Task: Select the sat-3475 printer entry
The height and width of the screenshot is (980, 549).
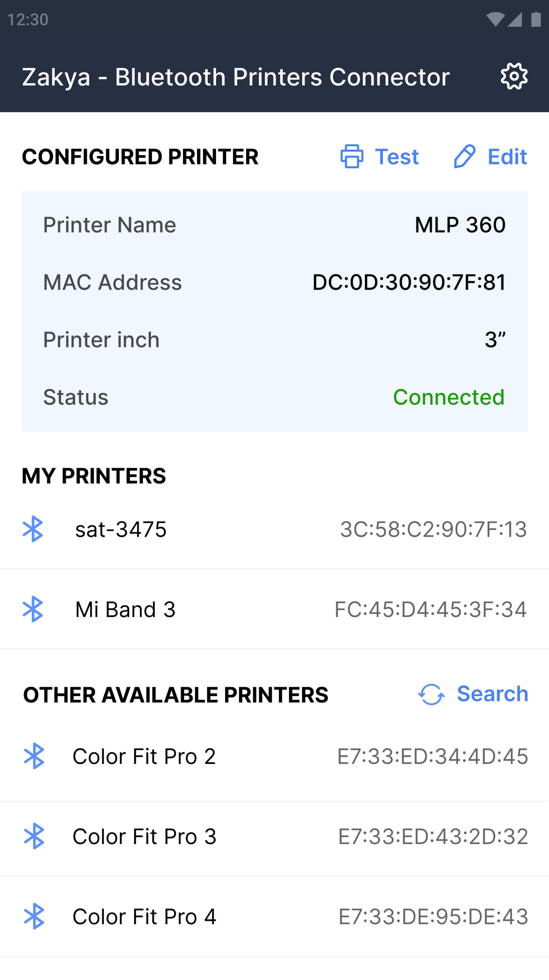Action: tap(274, 529)
